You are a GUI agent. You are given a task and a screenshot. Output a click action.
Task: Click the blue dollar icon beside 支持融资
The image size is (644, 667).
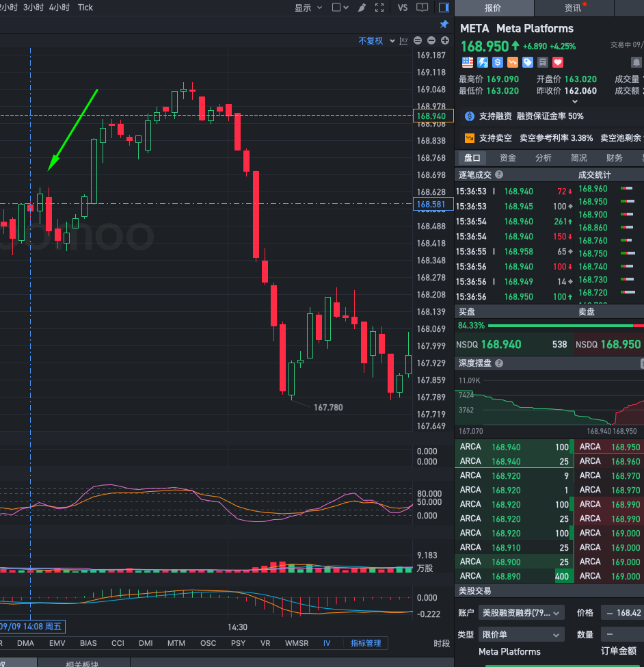[x=469, y=116]
